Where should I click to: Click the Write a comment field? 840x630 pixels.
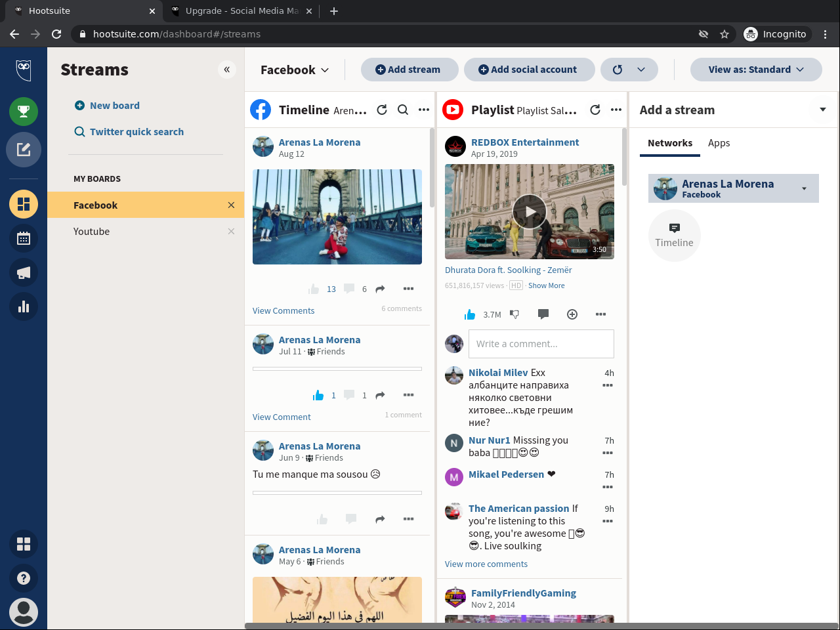tap(541, 344)
